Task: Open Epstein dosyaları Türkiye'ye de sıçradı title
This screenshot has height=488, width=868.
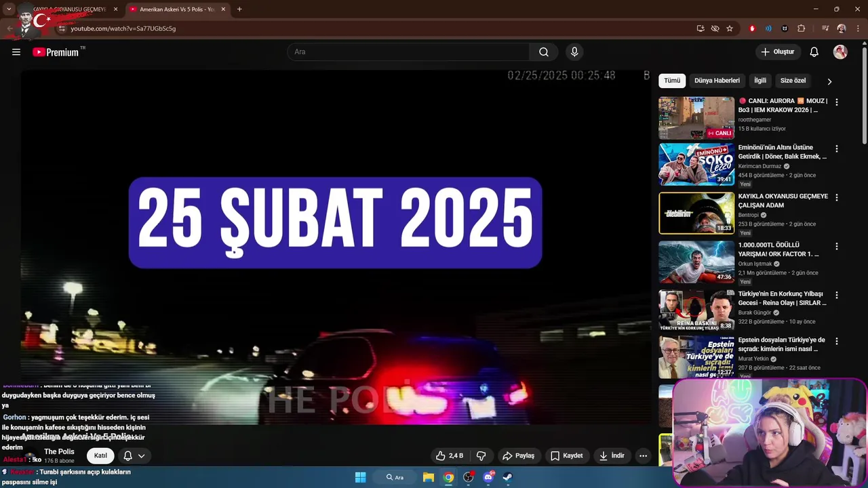Action: [782, 344]
